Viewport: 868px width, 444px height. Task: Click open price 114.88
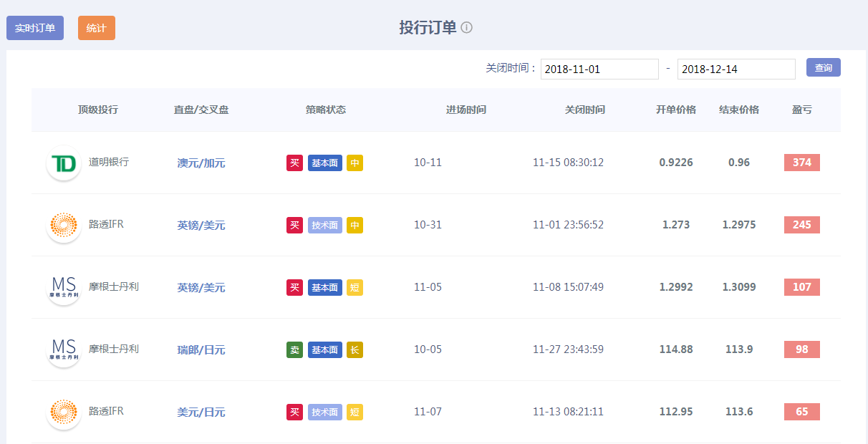click(676, 349)
